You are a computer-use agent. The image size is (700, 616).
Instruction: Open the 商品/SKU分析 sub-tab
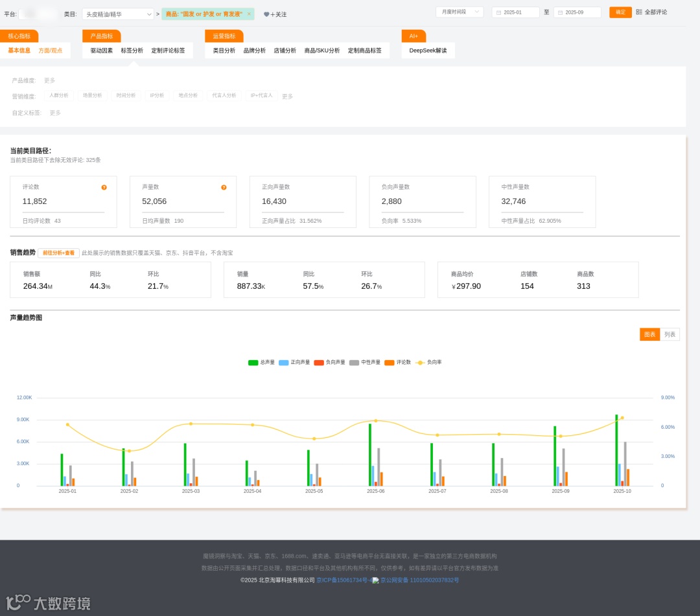pyautogui.click(x=322, y=51)
